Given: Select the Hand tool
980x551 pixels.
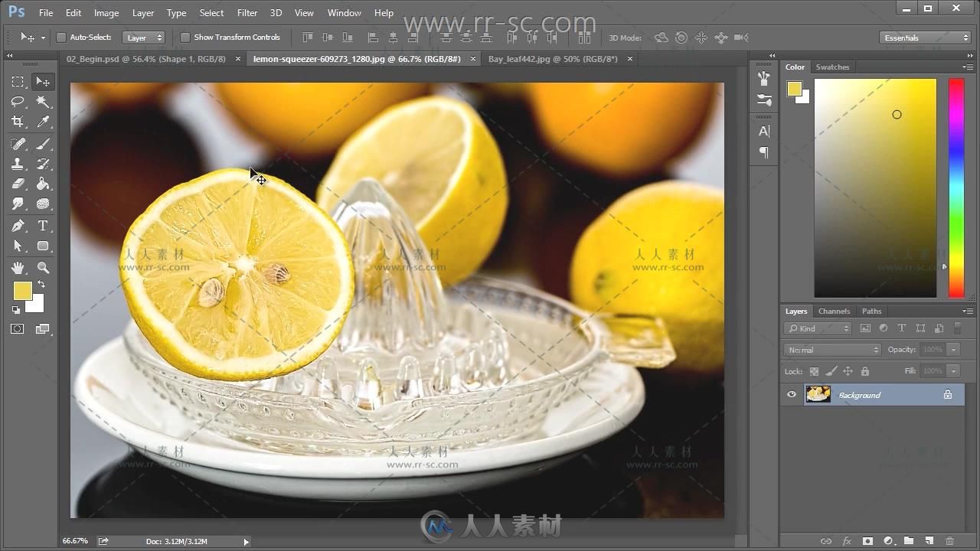Looking at the screenshot, I should (x=18, y=267).
